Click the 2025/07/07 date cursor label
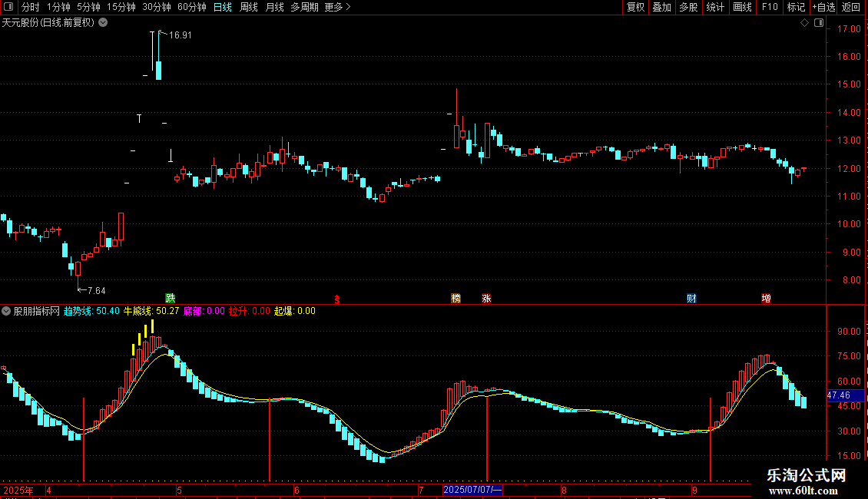The image size is (868, 499). click(472, 490)
